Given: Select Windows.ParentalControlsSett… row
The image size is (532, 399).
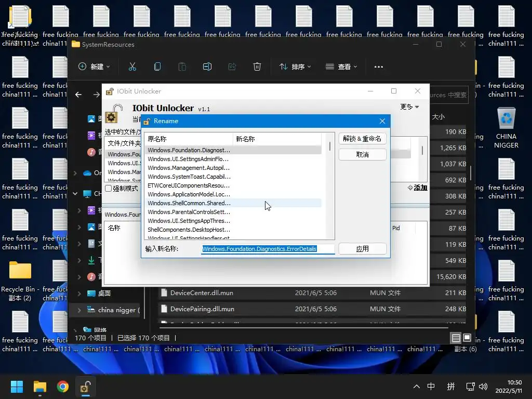Looking at the screenshot, I should pyautogui.click(x=233, y=212).
